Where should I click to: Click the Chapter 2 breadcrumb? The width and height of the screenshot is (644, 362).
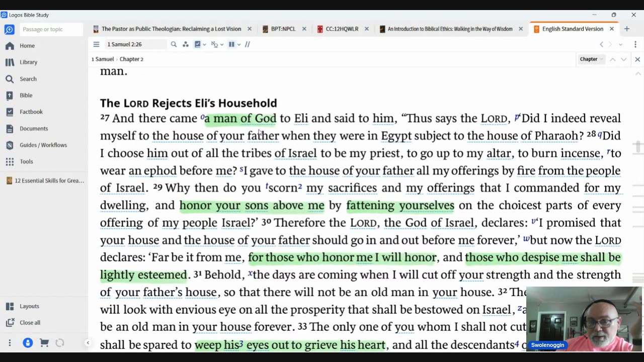click(131, 59)
